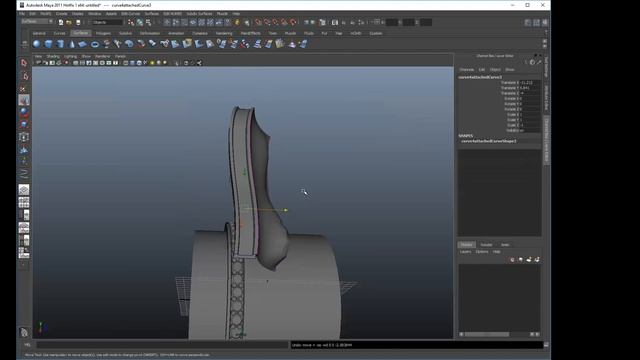Open the Create menu

pyautogui.click(x=62, y=13)
